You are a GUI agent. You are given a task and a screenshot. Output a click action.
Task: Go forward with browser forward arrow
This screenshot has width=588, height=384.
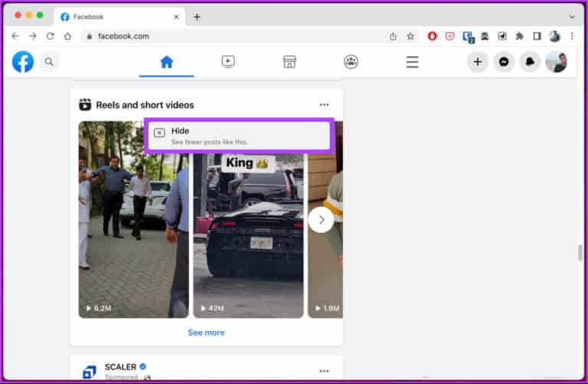[33, 36]
